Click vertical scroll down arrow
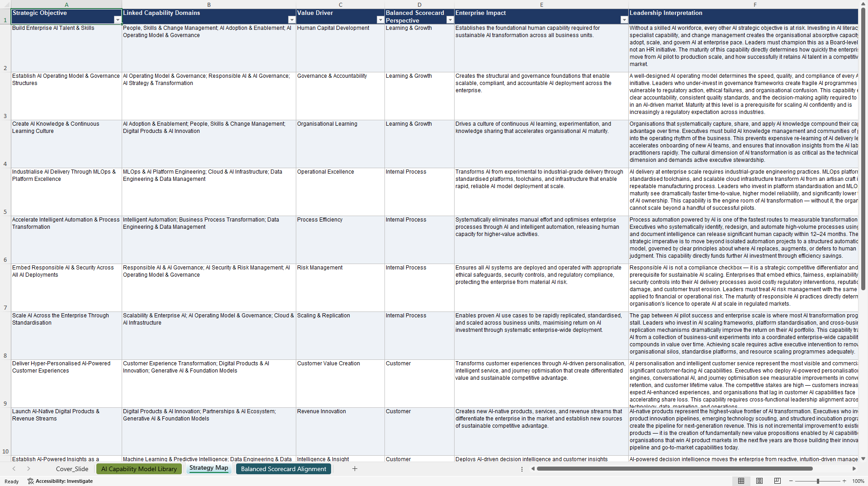The width and height of the screenshot is (868, 486). 863,458
